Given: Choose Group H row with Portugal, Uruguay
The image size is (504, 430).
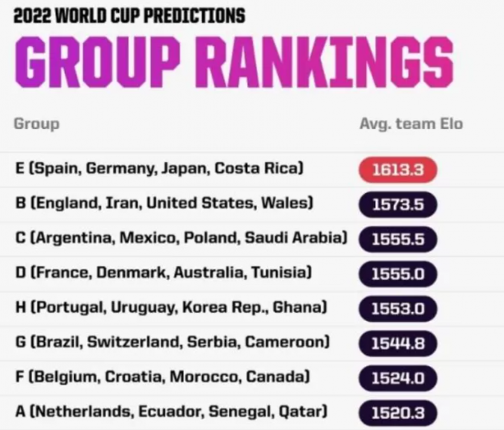Looking at the screenshot, I should [x=170, y=308].
